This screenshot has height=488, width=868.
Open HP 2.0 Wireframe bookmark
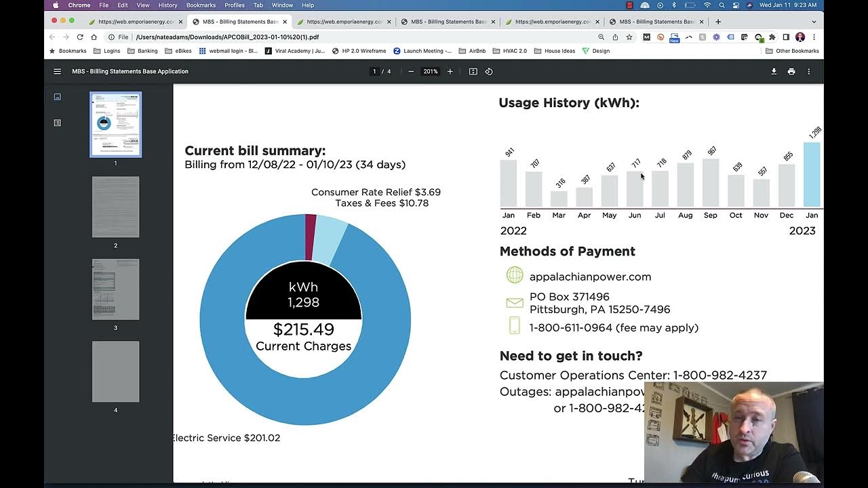click(x=359, y=51)
